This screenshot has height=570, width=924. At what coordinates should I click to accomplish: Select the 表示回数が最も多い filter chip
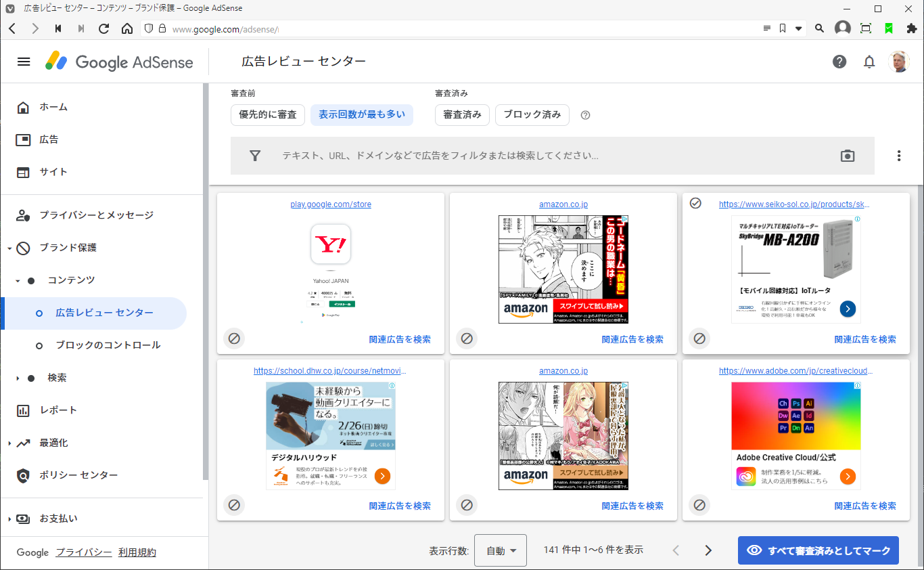pos(362,115)
